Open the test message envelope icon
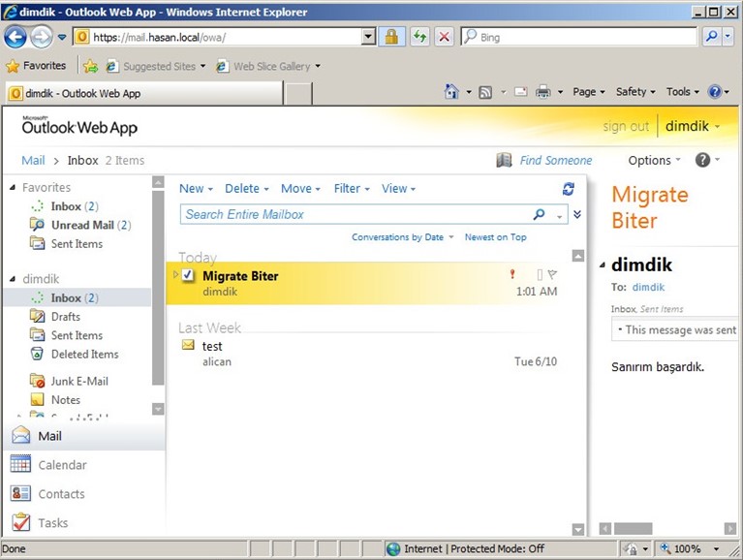The image size is (743, 560). (188, 345)
